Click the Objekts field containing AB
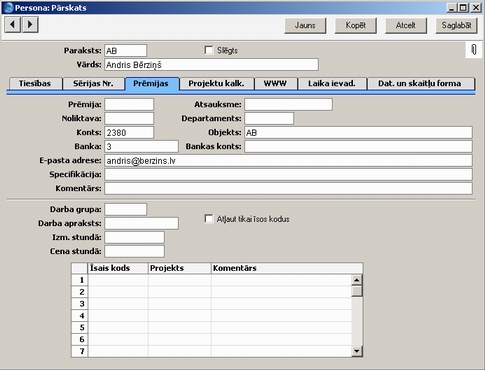 (358, 132)
